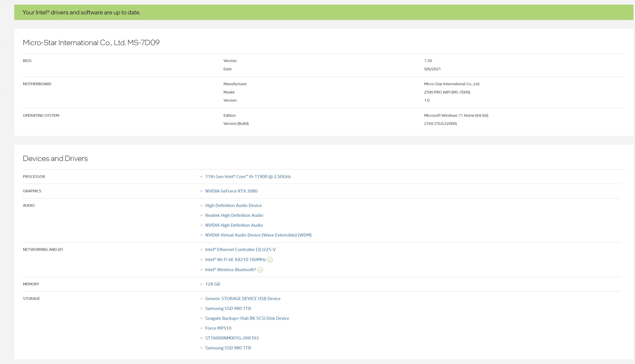Expand NVIDIA GeForce RTX 3080 chevron arrow

tap(201, 191)
